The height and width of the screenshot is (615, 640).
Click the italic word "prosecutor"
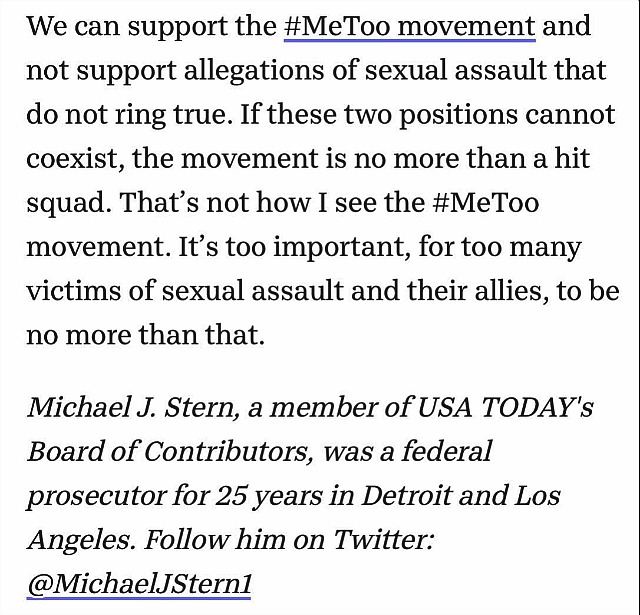[96, 496]
